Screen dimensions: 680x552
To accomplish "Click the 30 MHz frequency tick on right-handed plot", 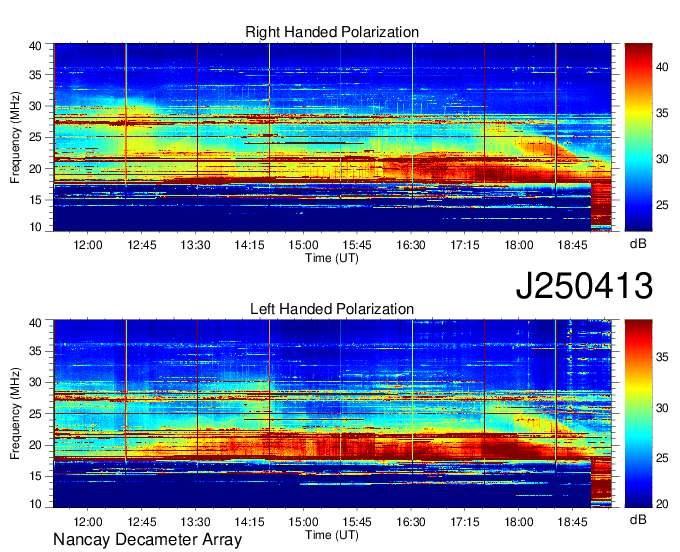I will point(36,106).
